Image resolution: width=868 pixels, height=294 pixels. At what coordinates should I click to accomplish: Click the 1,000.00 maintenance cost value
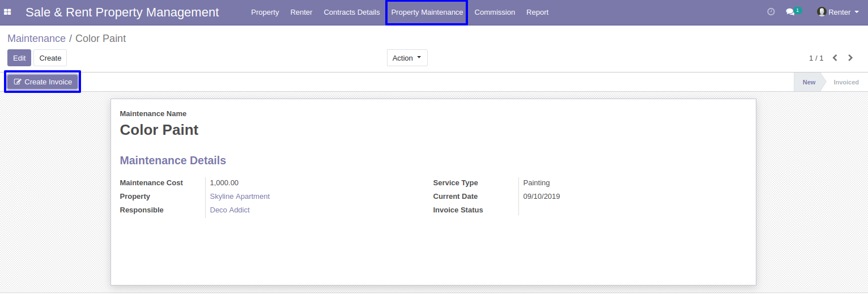pos(224,183)
